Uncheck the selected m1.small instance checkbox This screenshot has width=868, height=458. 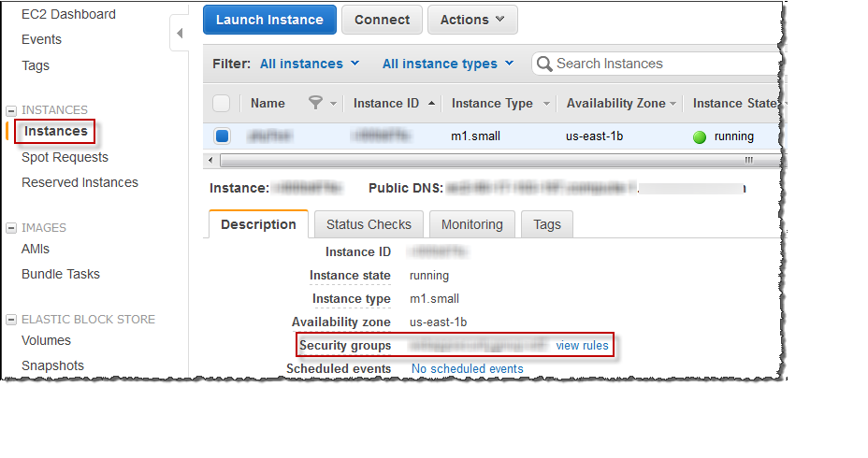coord(222,136)
